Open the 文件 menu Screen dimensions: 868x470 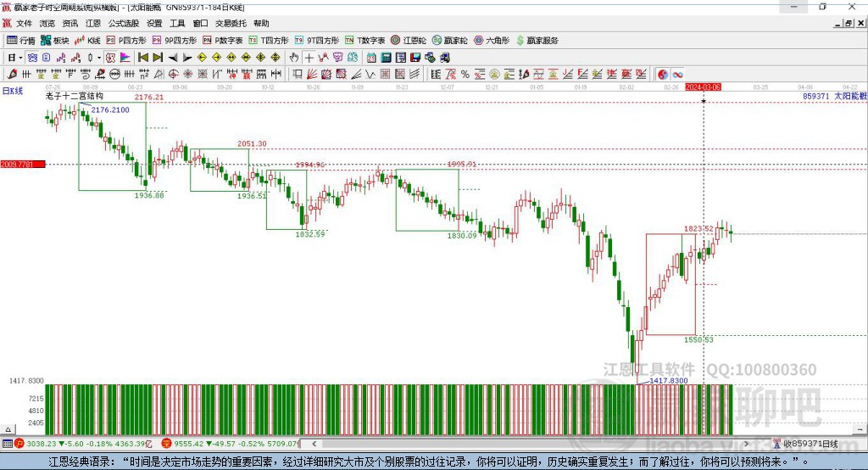pos(24,23)
